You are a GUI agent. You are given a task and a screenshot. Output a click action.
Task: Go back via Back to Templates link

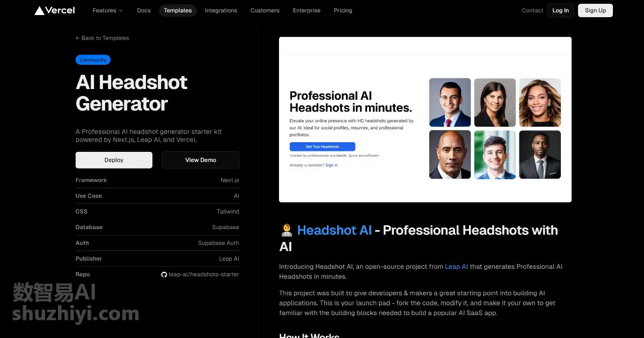click(x=103, y=38)
